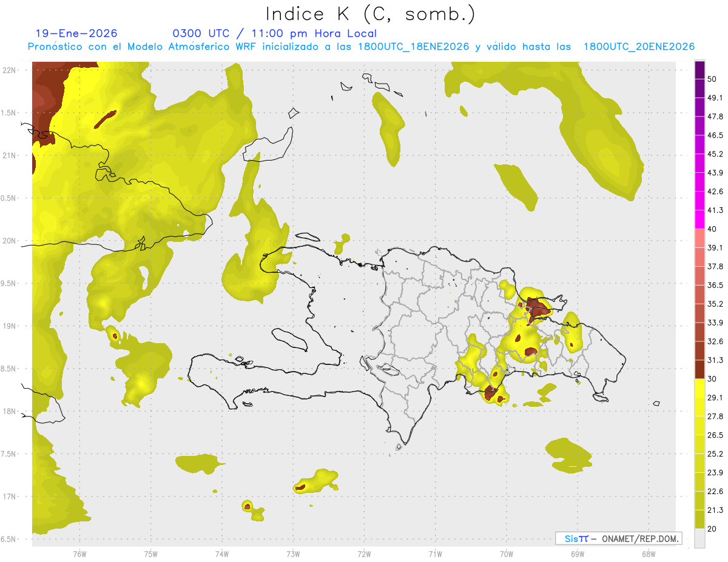Click the colorbar value '35.2'

click(x=715, y=304)
